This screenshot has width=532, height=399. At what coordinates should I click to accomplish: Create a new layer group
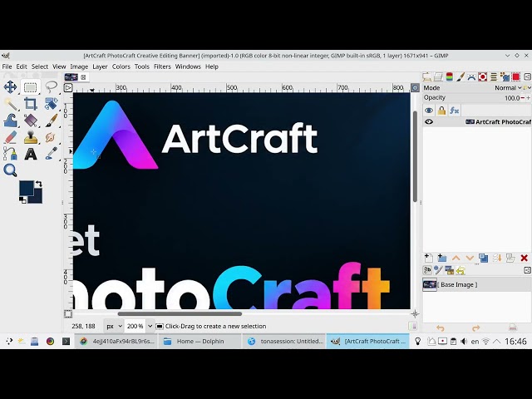coord(441,258)
